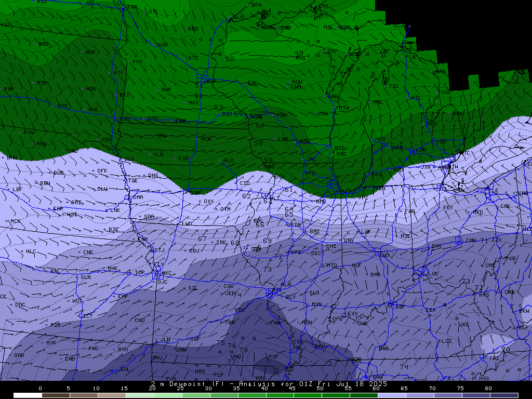Click the FWA station label
This screenshot has width=532, height=399.
(x=410, y=211)
